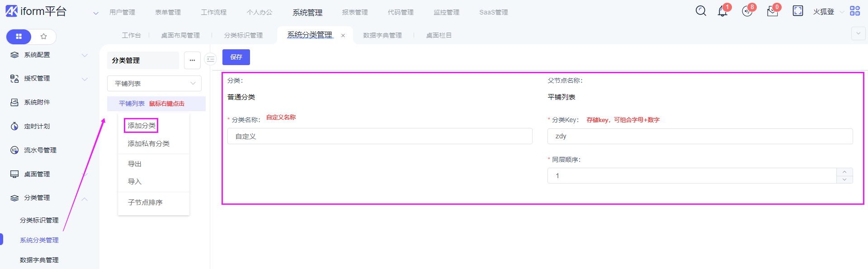Click the 分类名称 input field
The height and width of the screenshot is (269, 868).
[380, 136]
